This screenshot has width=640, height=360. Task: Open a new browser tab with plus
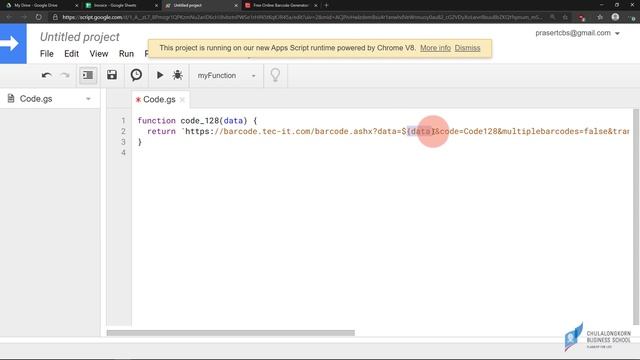326,5
